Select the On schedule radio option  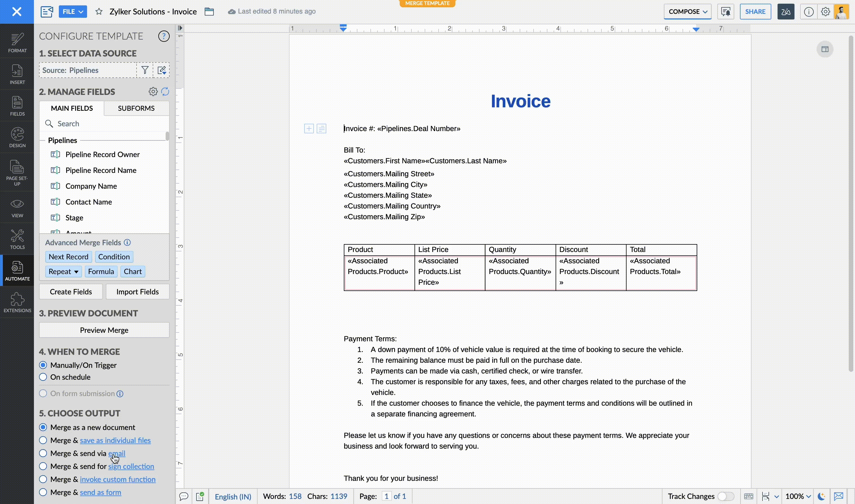(43, 377)
